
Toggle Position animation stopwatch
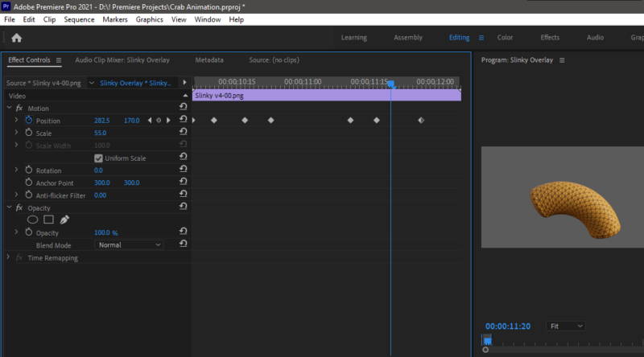tap(29, 121)
